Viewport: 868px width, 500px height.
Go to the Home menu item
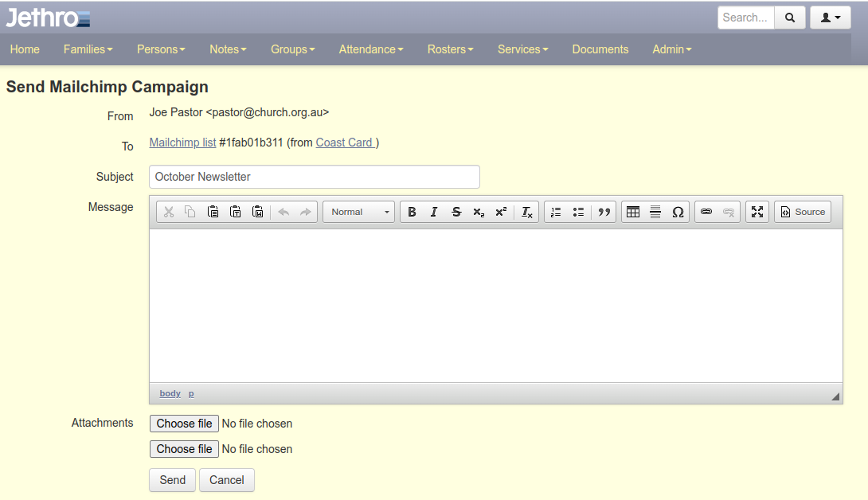tap(25, 49)
